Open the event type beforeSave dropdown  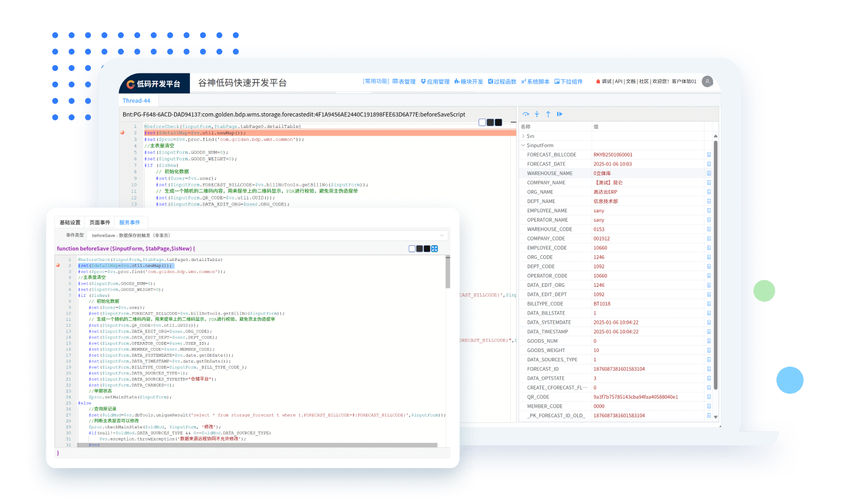tap(267, 235)
